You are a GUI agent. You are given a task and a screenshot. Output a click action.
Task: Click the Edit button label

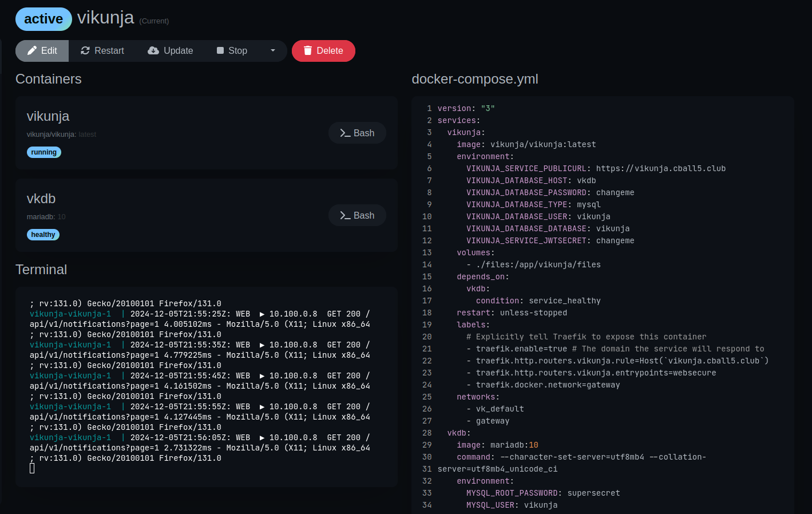pos(49,50)
